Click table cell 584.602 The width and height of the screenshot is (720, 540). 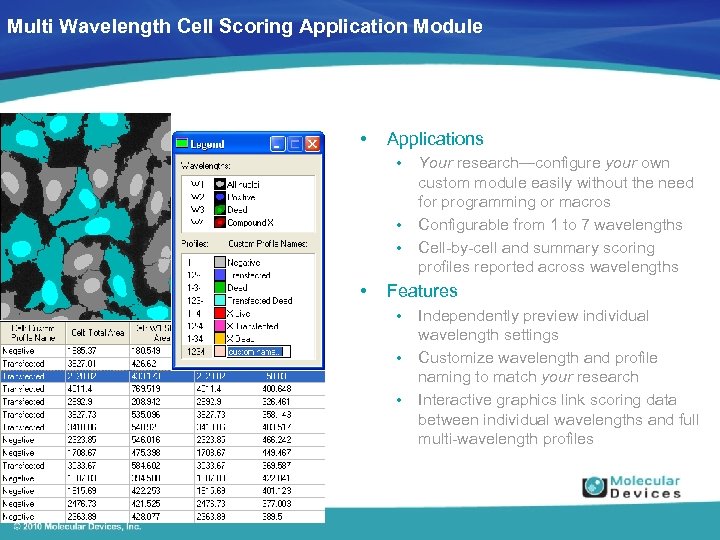(146, 466)
